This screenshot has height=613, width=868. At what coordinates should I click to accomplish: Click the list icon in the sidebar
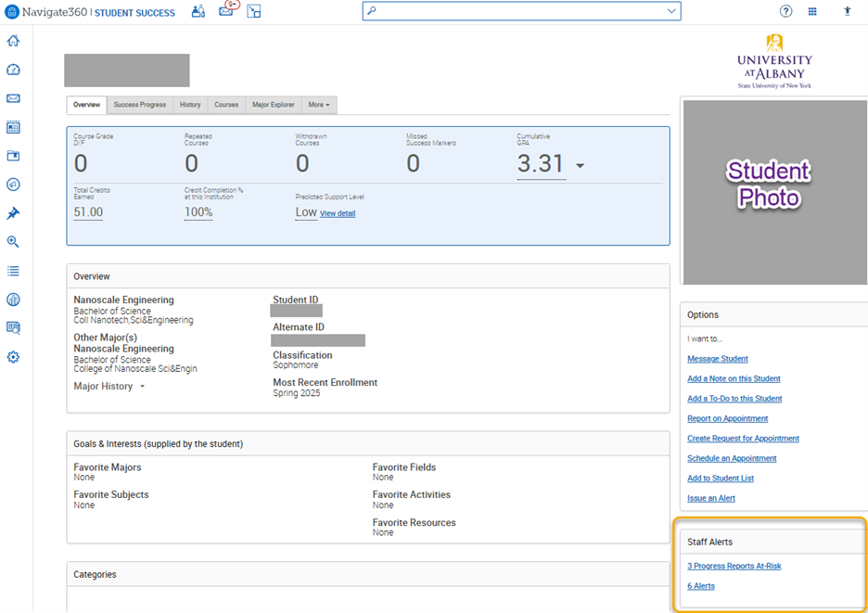click(x=13, y=271)
